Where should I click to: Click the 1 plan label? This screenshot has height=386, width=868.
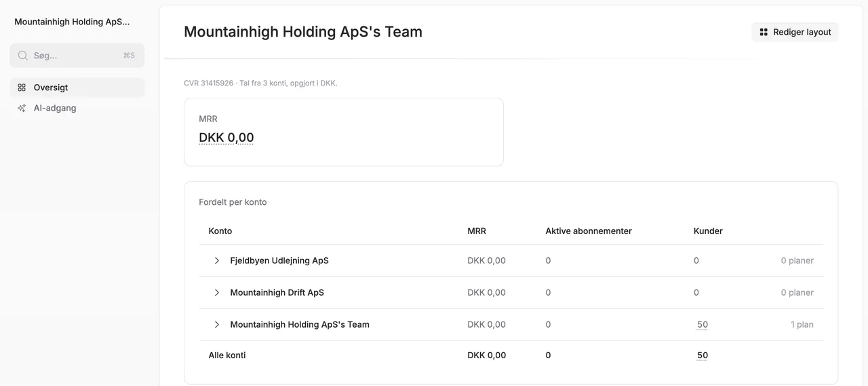coord(802,324)
